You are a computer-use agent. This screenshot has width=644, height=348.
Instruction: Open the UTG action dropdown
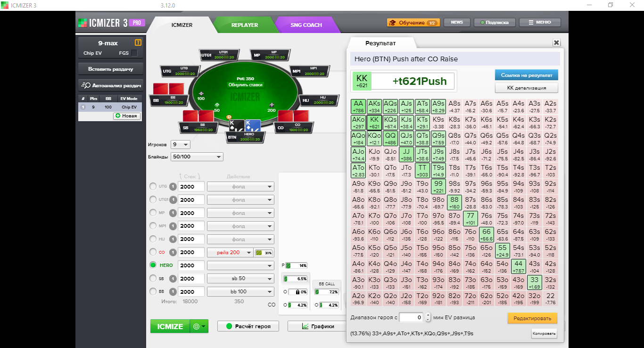240,187
